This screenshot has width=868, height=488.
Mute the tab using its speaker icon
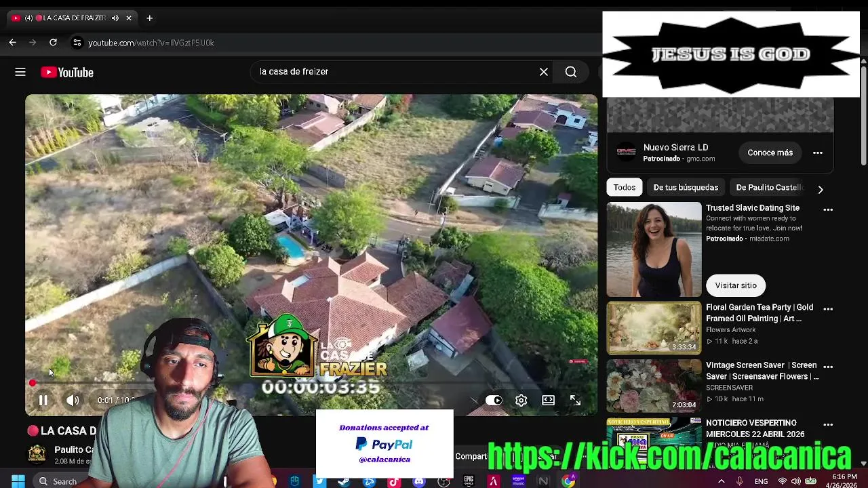(x=115, y=18)
